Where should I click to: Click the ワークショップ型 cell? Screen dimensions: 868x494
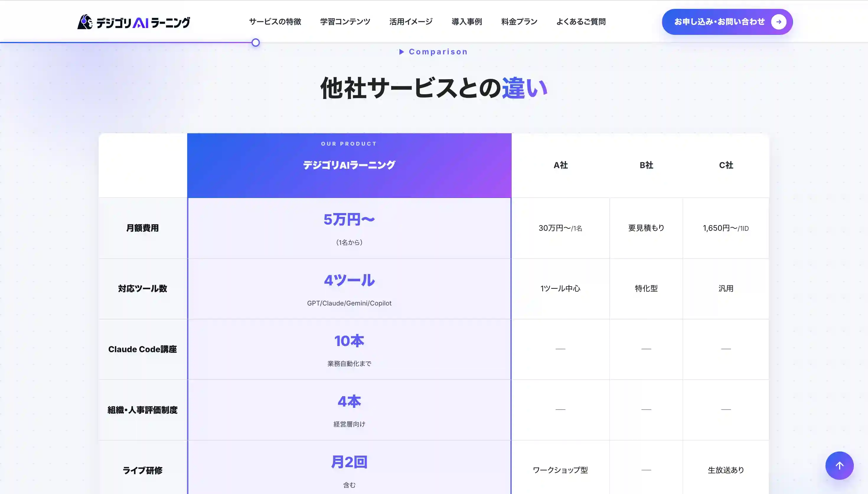point(560,470)
